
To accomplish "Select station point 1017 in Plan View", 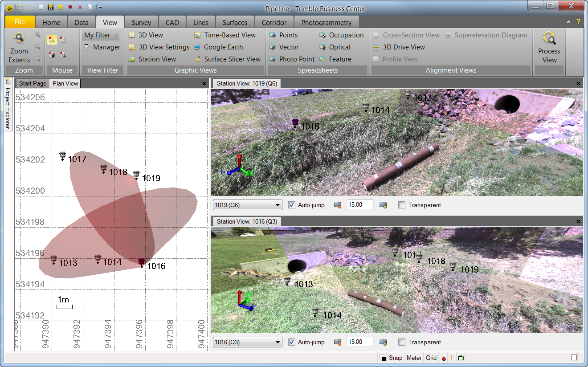I will click(63, 156).
